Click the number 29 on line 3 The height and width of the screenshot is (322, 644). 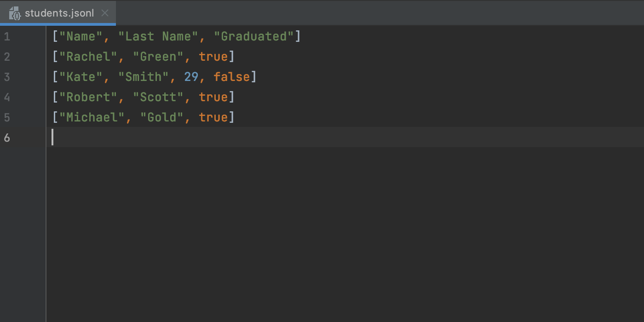[x=191, y=77]
